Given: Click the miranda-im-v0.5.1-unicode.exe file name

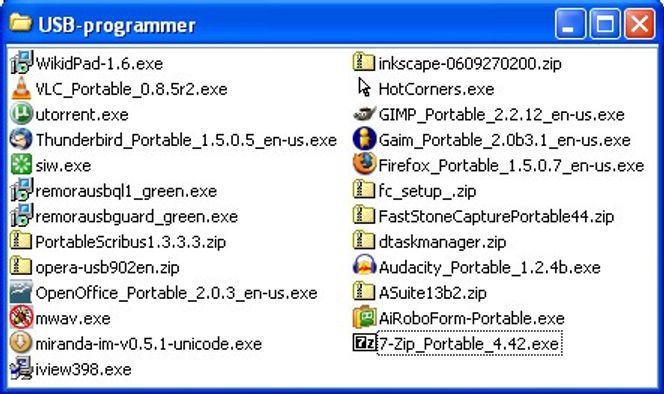Looking at the screenshot, I should click(x=149, y=344).
